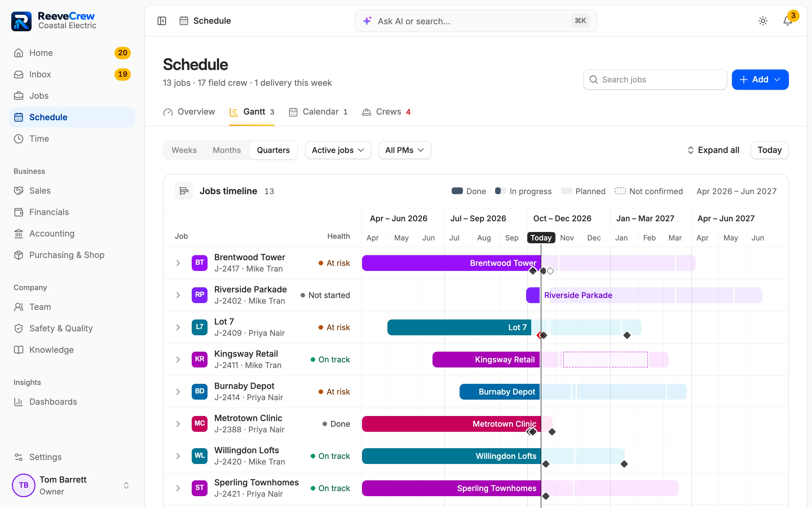The height and width of the screenshot is (508, 812).
Task: Jump to Today on the timeline
Action: coord(769,150)
